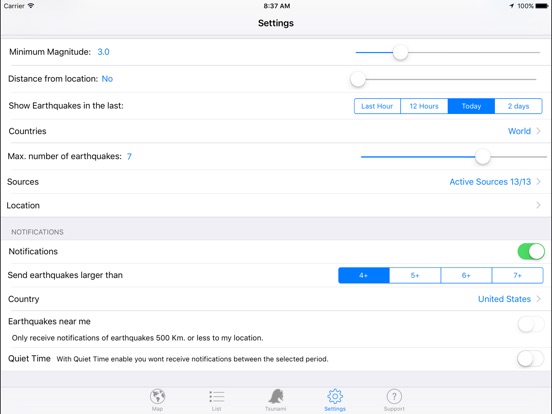The width and height of the screenshot is (552, 414).
Task: Enable the Quiet Time switch
Action: coord(531,359)
